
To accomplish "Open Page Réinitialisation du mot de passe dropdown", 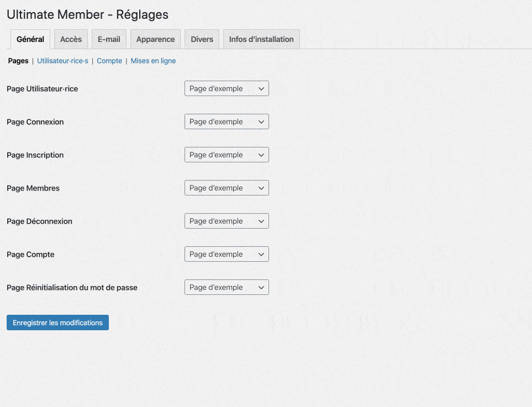I will [x=227, y=287].
